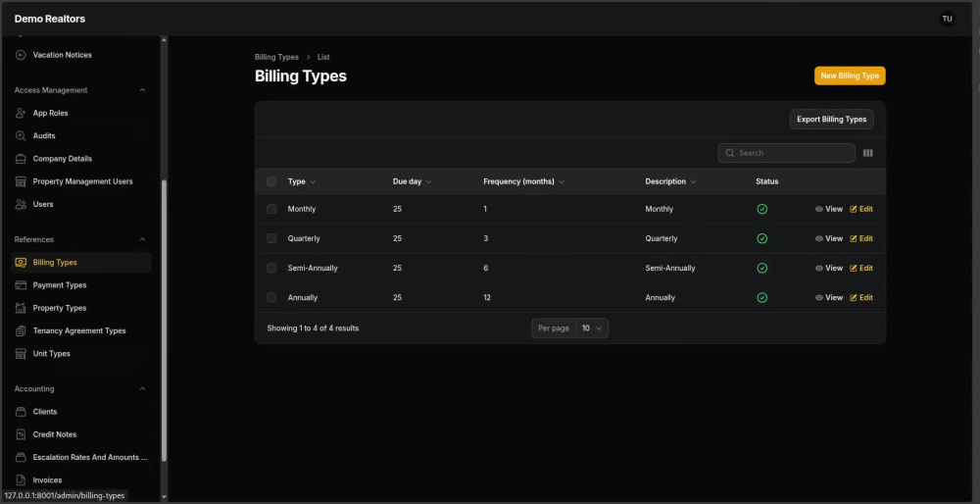Click the Audits magnifier icon

pyautogui.click(x=21, y=135)
